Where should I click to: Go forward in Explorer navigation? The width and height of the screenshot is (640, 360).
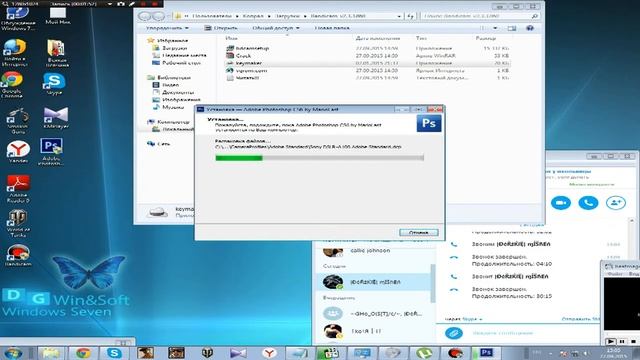[x=158, y=16]
